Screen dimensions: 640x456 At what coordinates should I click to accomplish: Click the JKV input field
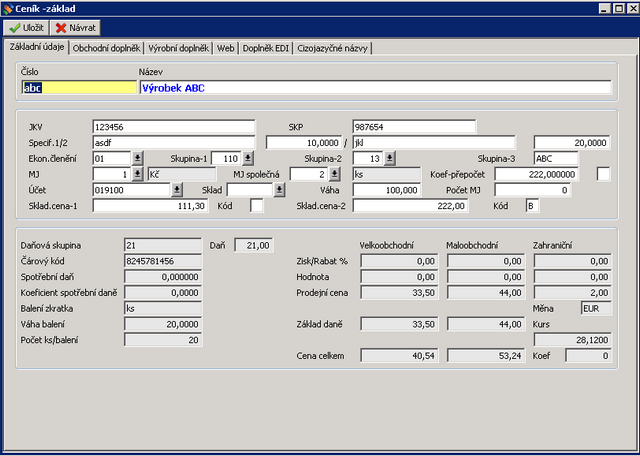click(174, 127)
